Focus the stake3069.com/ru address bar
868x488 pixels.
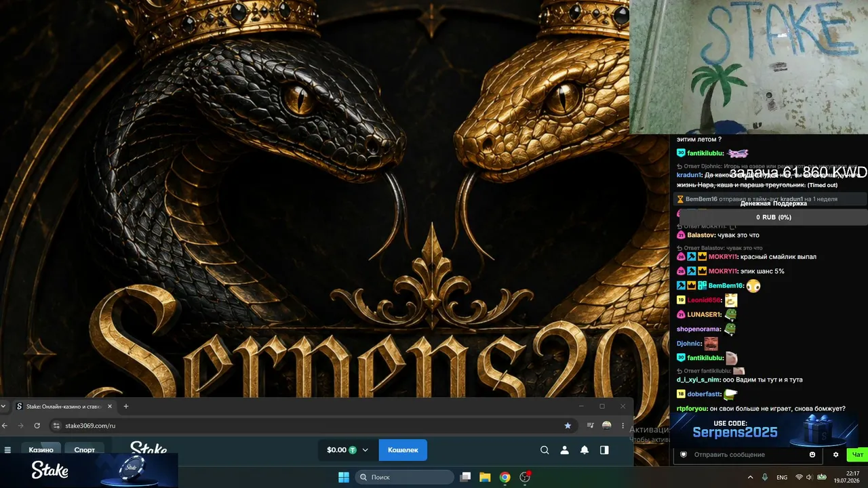312,426
